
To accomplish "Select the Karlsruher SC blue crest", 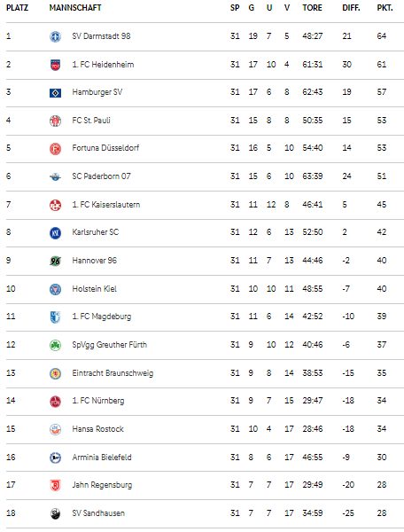I will (x=55, y=232).
